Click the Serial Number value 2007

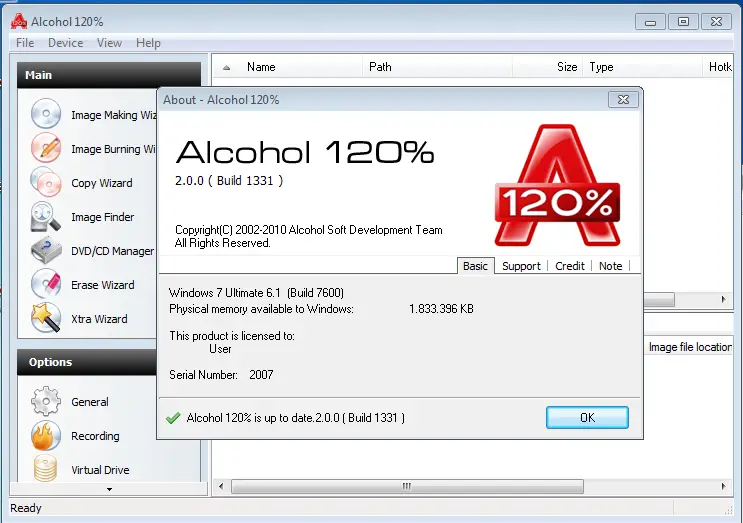pos(261,375)
